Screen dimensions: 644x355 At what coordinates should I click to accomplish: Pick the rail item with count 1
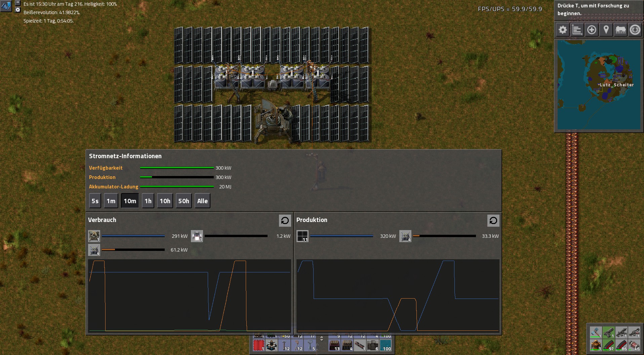360,345
